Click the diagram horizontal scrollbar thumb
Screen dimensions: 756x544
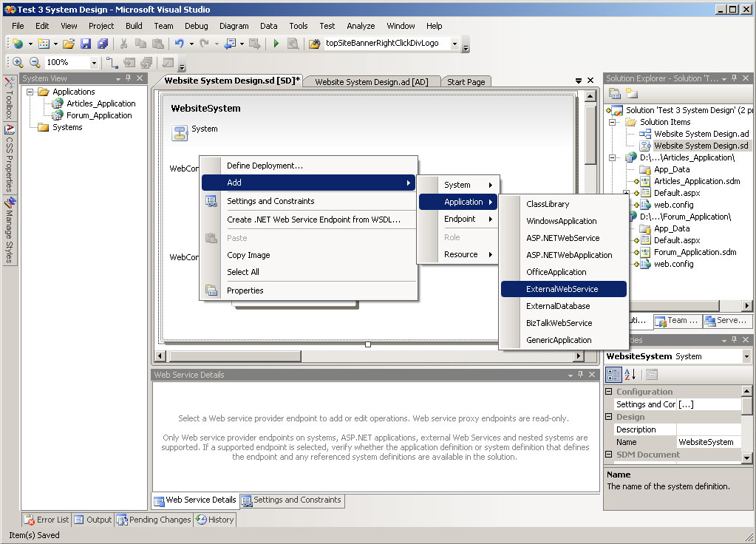pyautogui.click(x=234, y=356)
